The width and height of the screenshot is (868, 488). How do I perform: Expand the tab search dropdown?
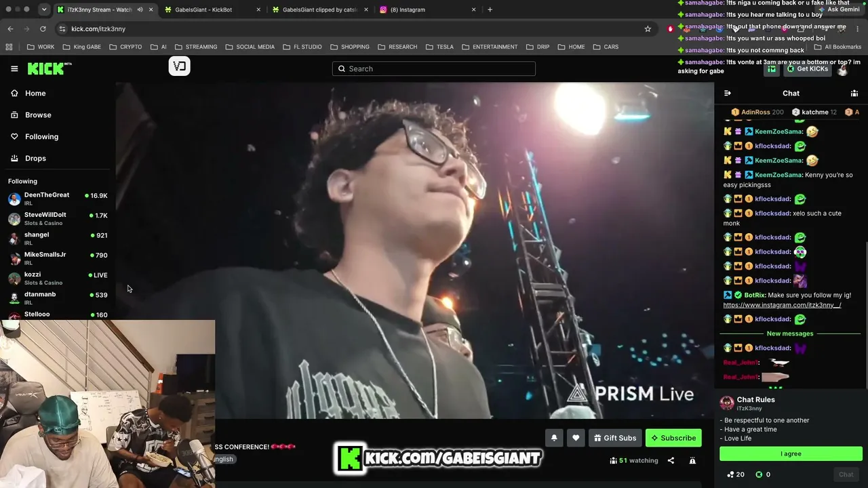[44, 9]
